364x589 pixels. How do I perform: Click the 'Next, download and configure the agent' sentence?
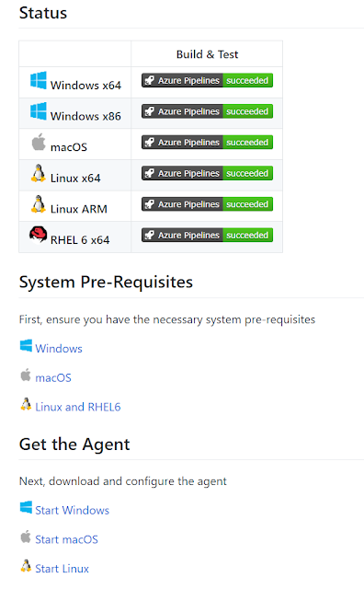point(122,481)
